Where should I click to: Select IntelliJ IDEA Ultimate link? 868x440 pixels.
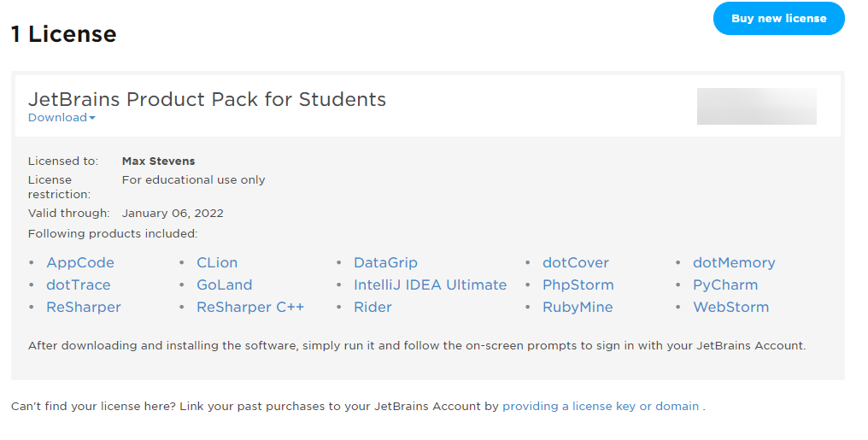coord(430,285)
